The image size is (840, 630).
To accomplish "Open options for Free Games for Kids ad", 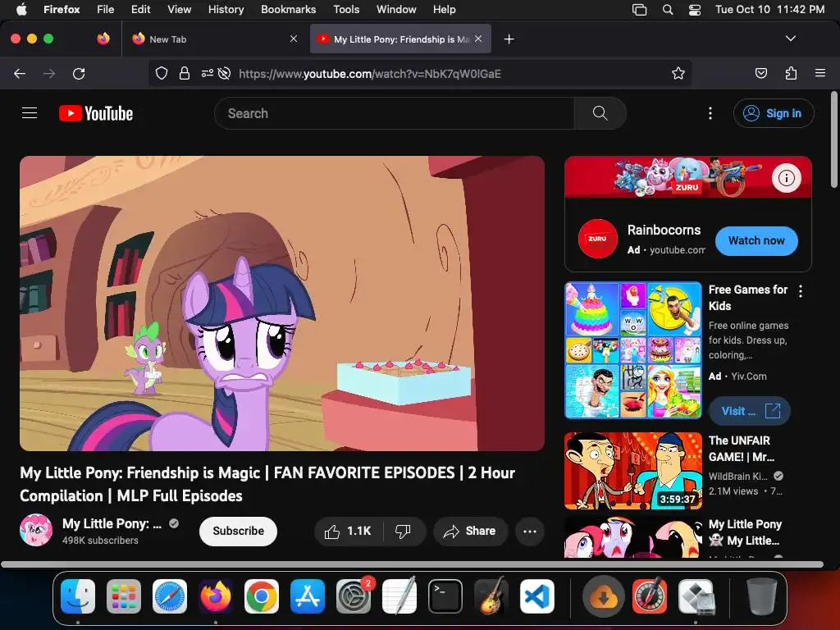I will click(x=801, y=291).
